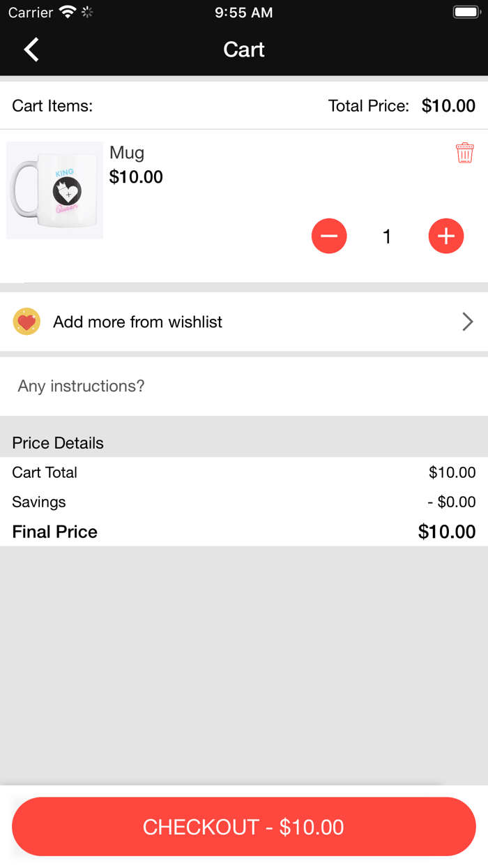Tap the Cart title in header

(x=244, y=50)
